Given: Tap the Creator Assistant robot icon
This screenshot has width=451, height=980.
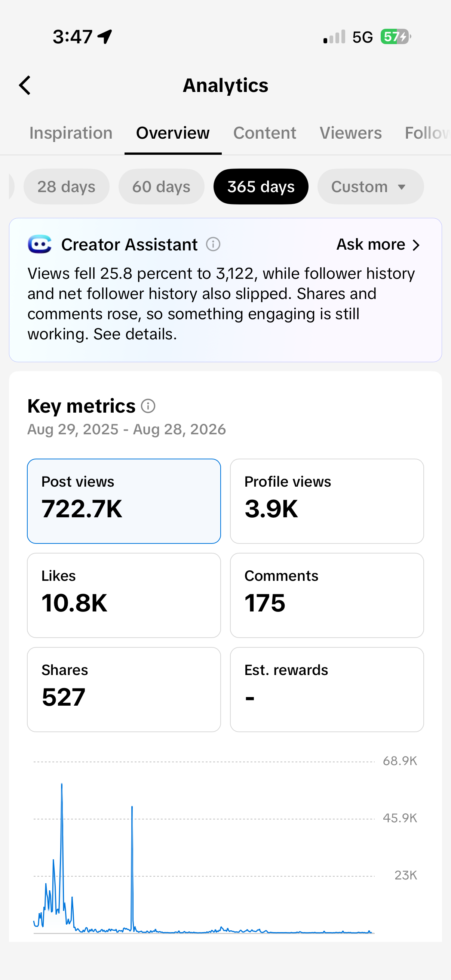Looking at the screenshot, I should (x=40, y=244).
